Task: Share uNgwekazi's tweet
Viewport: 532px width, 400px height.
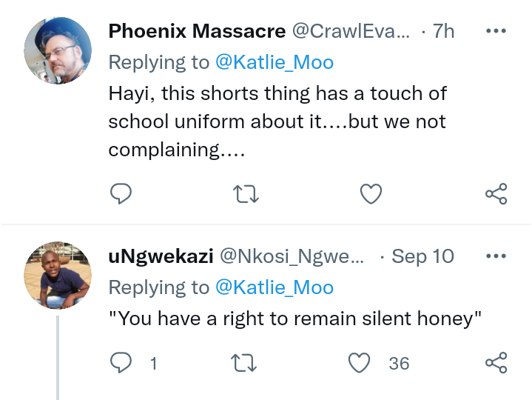Action: click(496, 363)
